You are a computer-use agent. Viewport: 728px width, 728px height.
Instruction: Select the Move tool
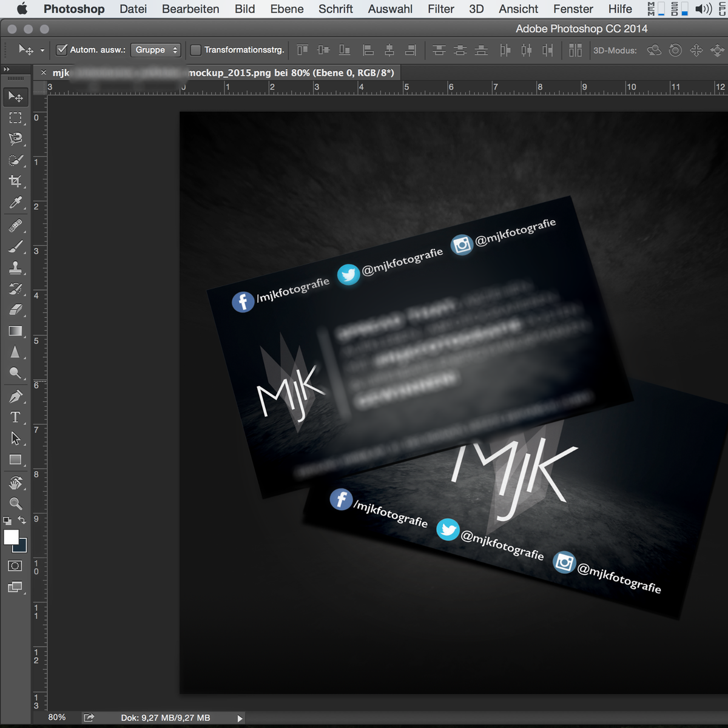coord(15,96)
